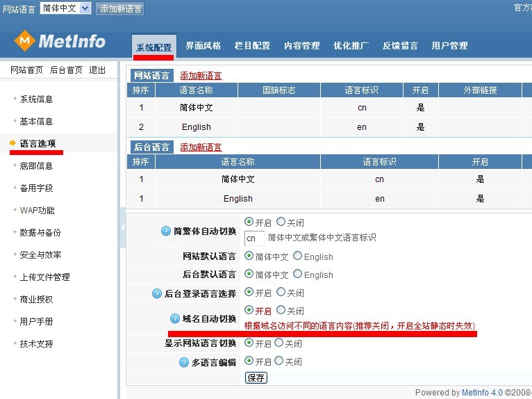The height and width of the screenshot is (399, 532).
Task: Open 底部信息 in the sidebar
Action: coord(36,165)
